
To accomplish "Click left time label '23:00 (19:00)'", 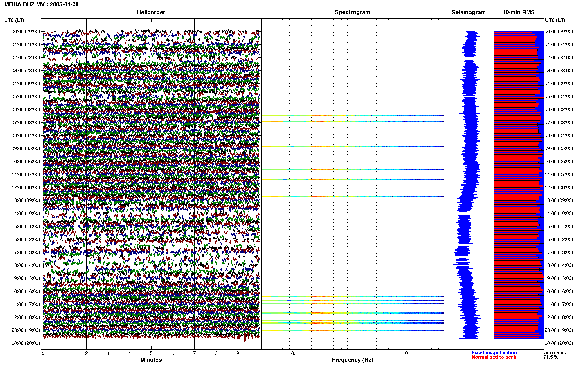I will point(26,330).
